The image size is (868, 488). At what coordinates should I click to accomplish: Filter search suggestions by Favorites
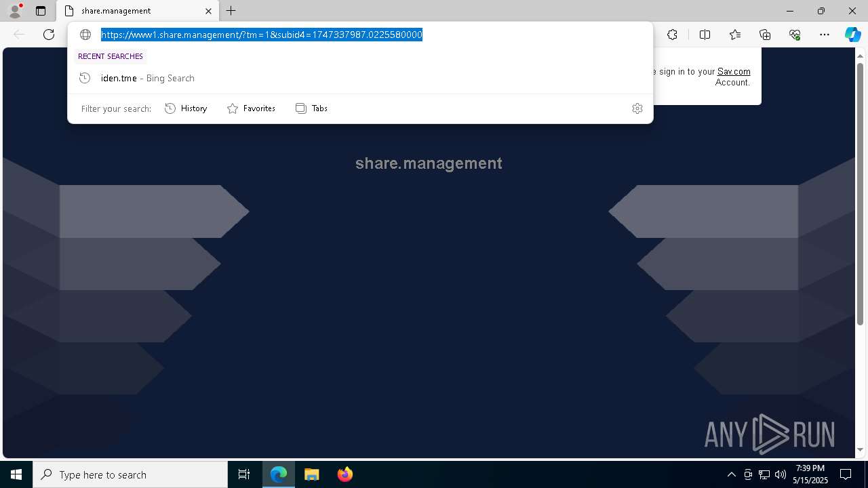(251, 108)
